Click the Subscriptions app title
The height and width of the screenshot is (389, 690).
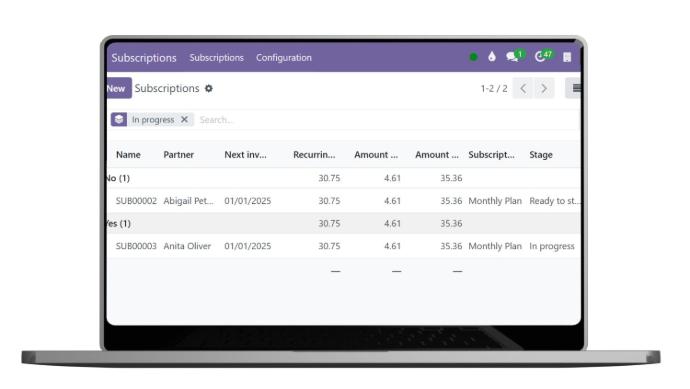point(144,58)
